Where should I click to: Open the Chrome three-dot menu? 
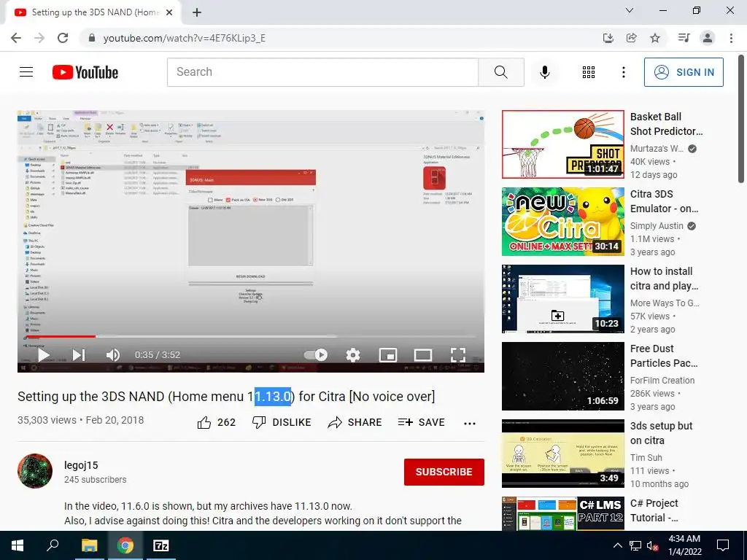point(731,38)
